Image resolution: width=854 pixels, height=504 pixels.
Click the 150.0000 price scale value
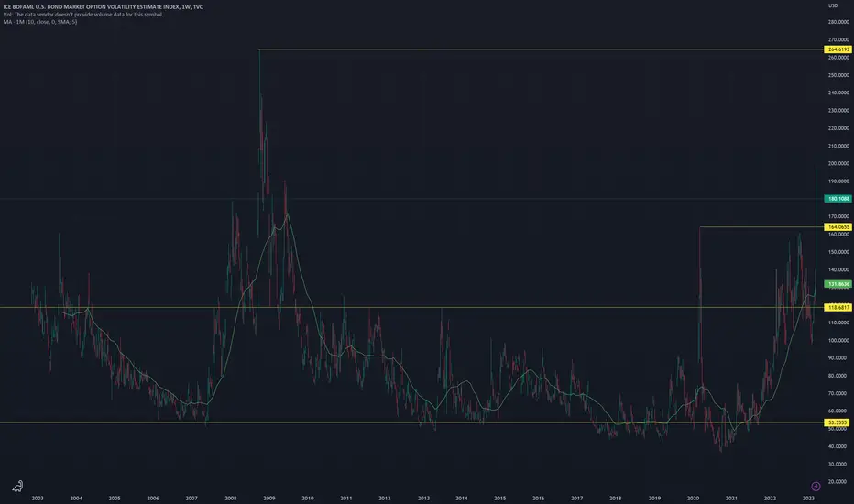pyautogui.click(x=838, y=252)
